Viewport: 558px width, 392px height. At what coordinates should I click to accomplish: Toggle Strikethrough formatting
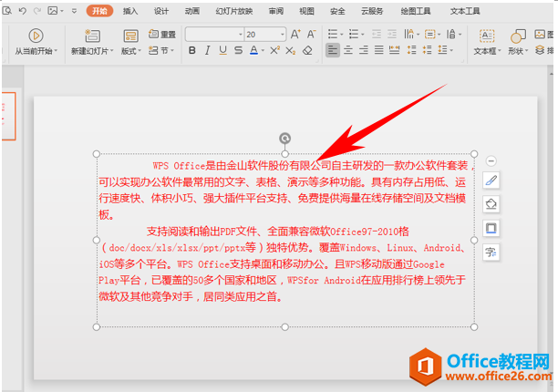(238, 50)
